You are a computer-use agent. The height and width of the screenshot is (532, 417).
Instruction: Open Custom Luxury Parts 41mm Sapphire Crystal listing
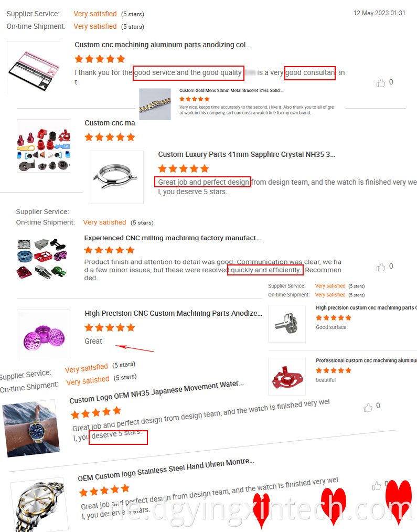point(247,154)
